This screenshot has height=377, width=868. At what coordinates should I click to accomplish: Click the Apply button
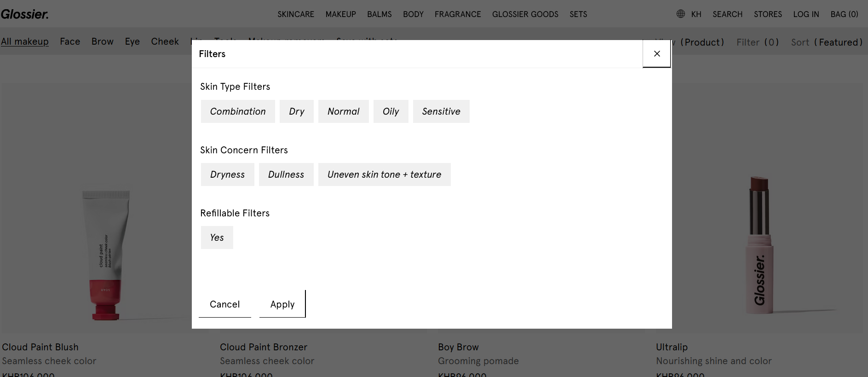click(x=282, y=304)
